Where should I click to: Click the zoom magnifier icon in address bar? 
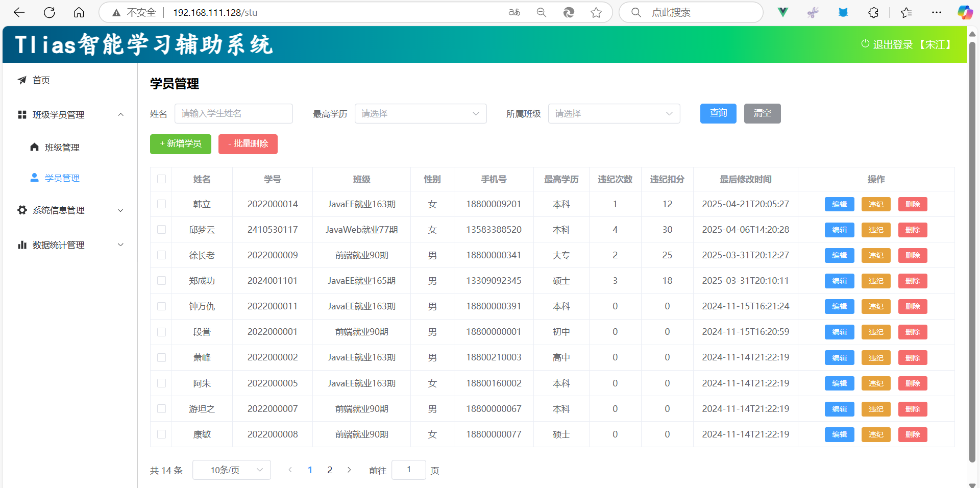coord(542,12)
